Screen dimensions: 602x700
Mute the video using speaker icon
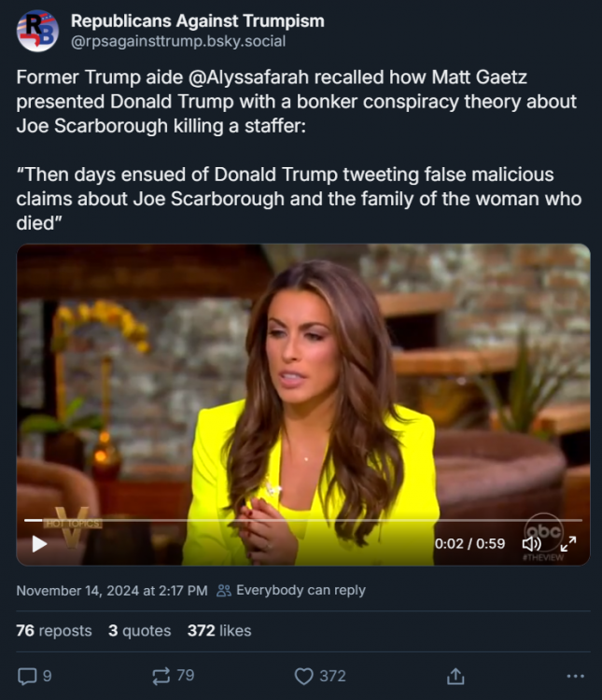click(x=532, y=543)
